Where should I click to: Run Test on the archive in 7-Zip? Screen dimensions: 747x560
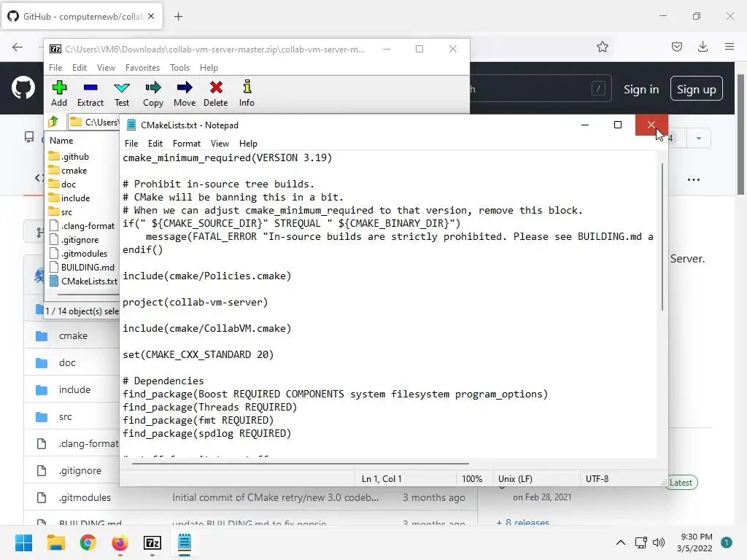click(122, 94)
